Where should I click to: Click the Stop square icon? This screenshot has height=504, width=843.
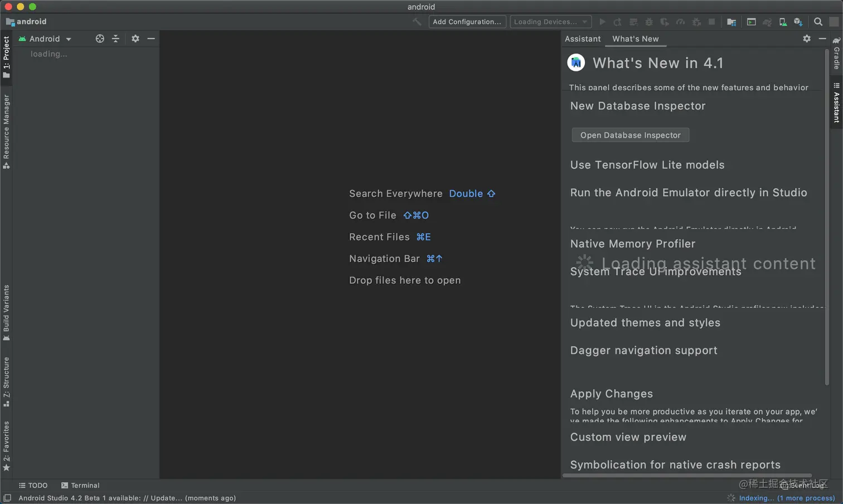[712, 22]
